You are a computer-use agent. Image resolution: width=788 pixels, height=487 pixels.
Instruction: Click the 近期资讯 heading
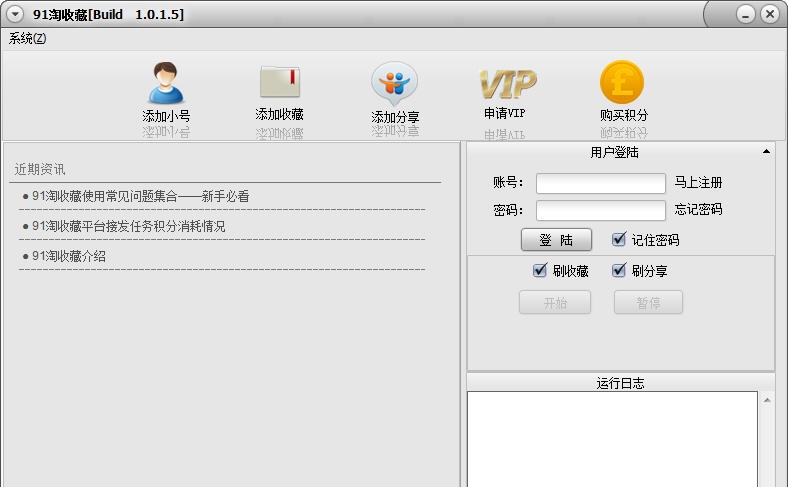point(40,169)
